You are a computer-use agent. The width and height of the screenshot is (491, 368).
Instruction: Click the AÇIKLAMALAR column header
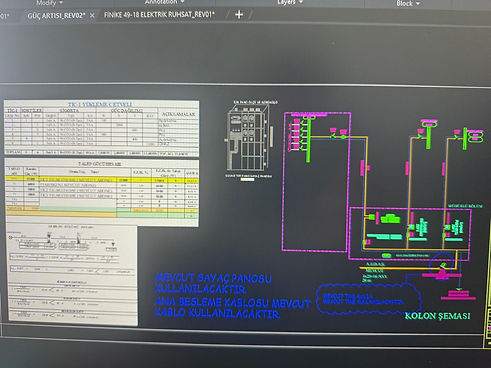[178, 114]
